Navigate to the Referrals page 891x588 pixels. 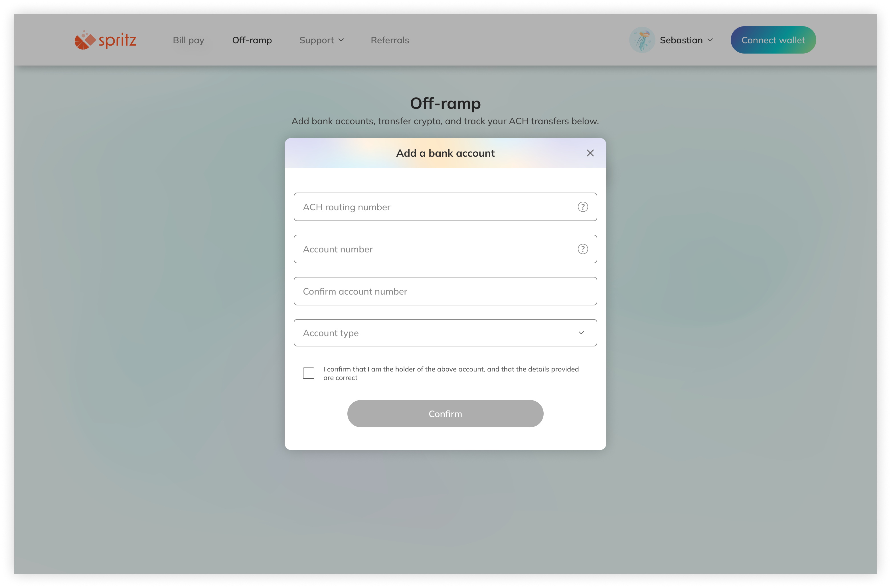(x=390, y=40)
